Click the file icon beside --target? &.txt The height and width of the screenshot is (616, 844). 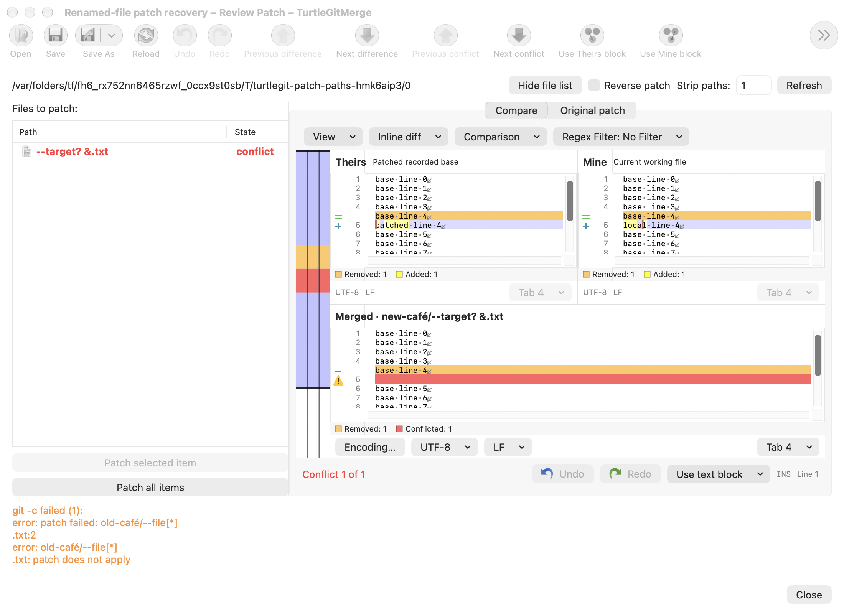26,152
